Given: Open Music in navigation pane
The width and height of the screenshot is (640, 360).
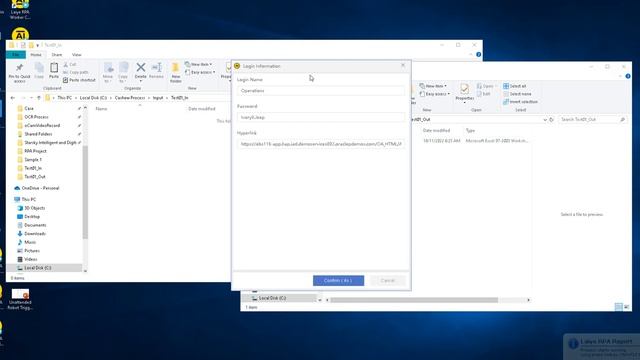Looking at the screenshot, I should pos(30,242).
